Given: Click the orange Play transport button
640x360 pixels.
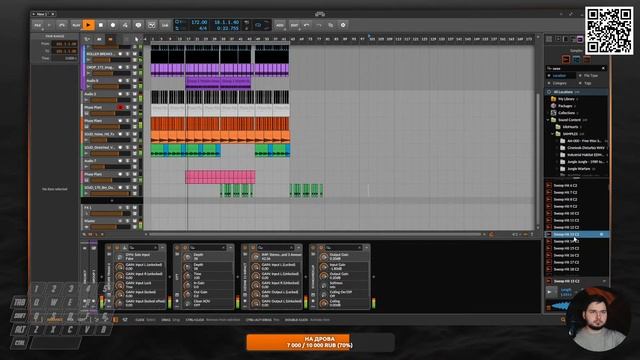Looking at the screenshot, I should point(88,25).
